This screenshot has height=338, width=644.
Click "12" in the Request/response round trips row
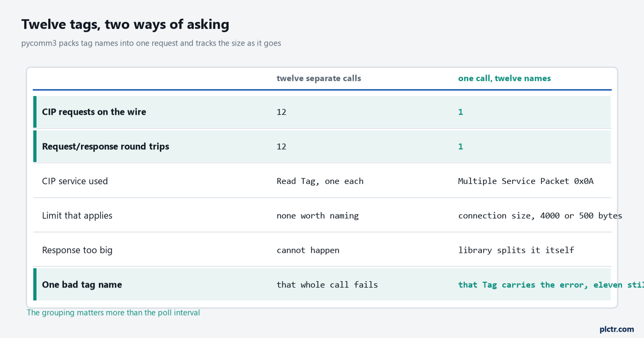282,146
